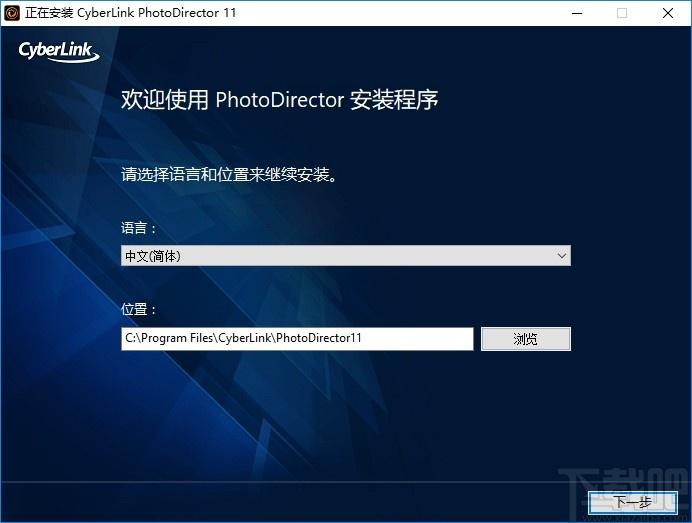Click the heading 欢迎使用 PhotoDirector 安装程序
Screen dimensions: 692x523
point(279,99)
